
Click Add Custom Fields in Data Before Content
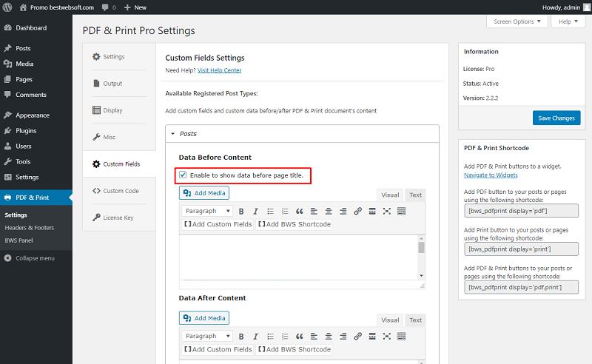pyautogui.click(x=218, y=224)
